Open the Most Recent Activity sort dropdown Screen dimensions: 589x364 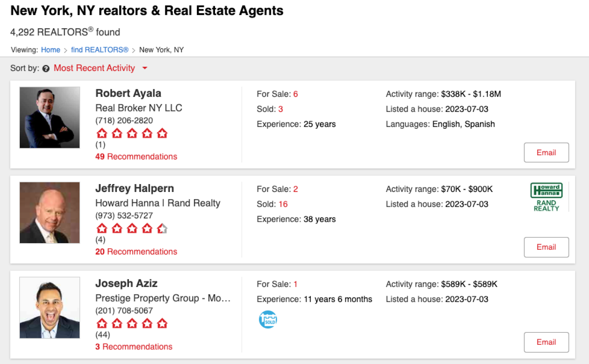(x=94, y=68)
